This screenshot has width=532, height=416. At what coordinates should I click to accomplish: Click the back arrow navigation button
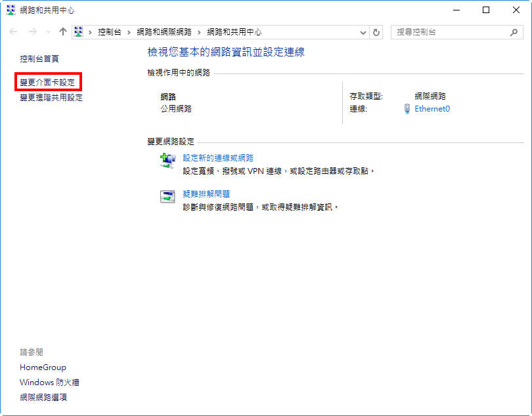[x=14, y=31]
